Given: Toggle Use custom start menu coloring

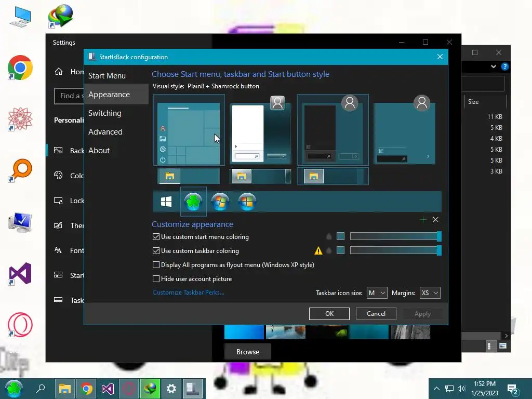Looking at the screenshot, I should coord(156,237).
